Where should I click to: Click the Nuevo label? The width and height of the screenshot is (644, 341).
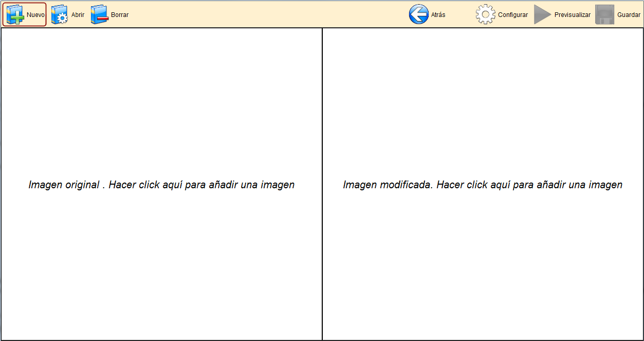pyautogui.click(x=35, y=15)
